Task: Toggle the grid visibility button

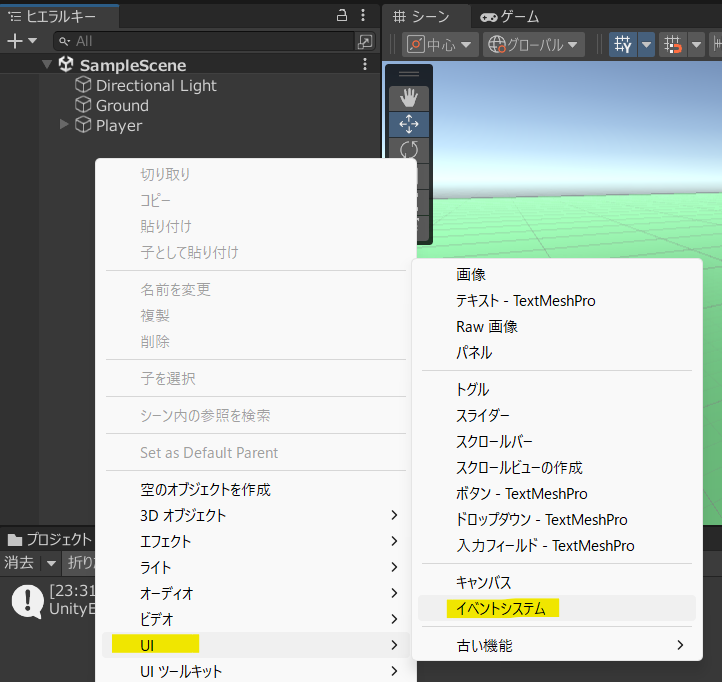Action: [623, 45]
